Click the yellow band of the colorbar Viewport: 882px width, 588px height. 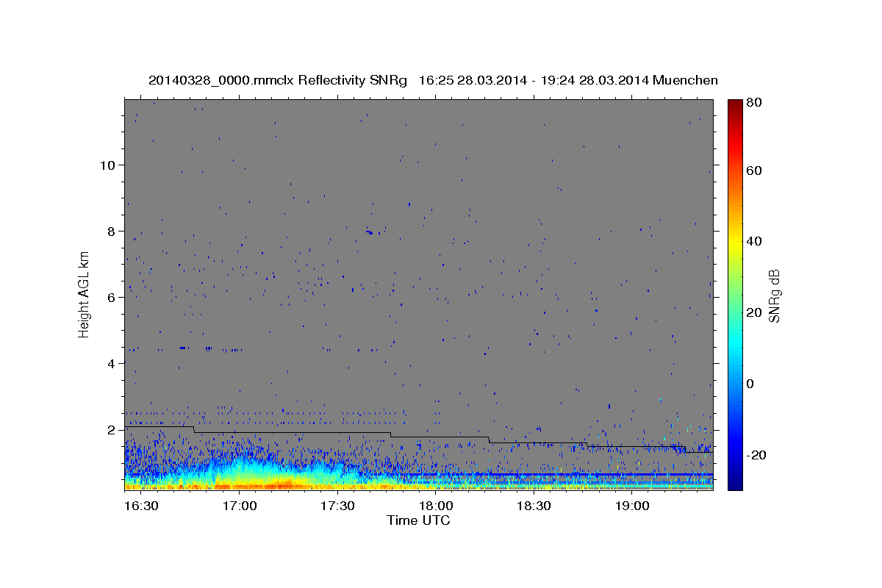tap(735, 241)
